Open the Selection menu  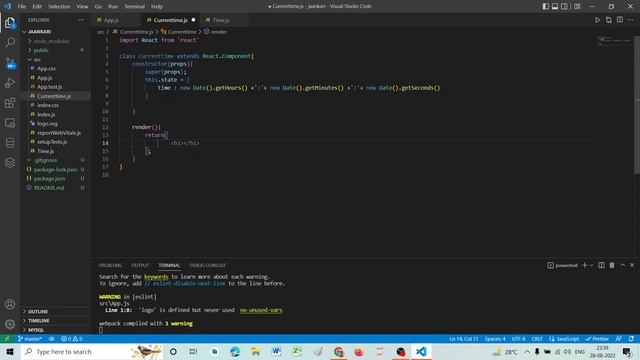(x=59, y=7)
